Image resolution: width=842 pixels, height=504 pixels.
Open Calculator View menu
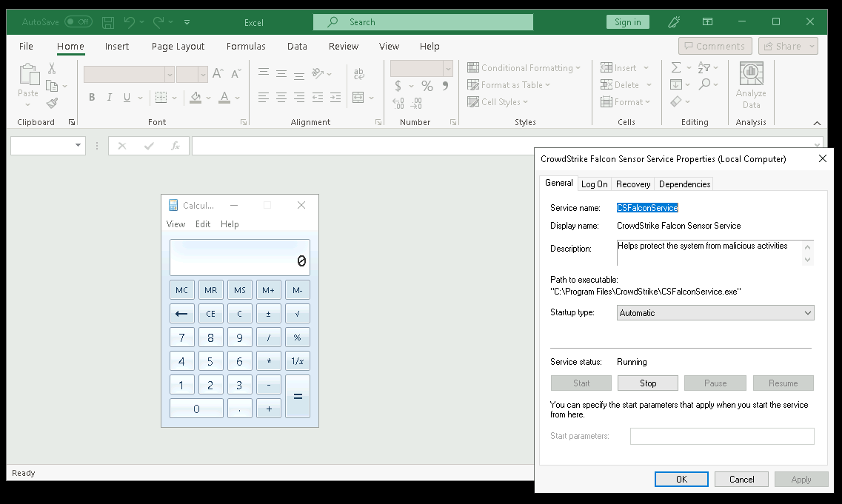(176, 224)
